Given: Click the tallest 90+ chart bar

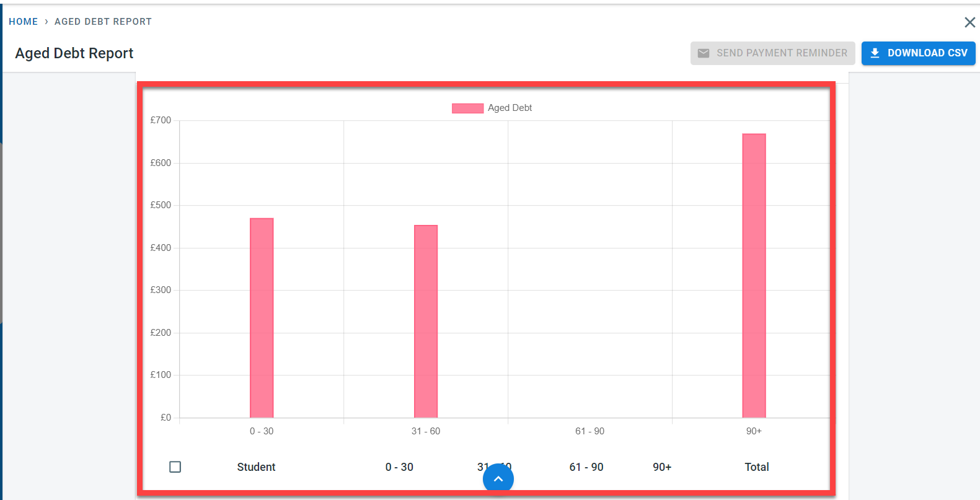Looking at the screenshot, I should pyautogui.click(x=754, y=275).
